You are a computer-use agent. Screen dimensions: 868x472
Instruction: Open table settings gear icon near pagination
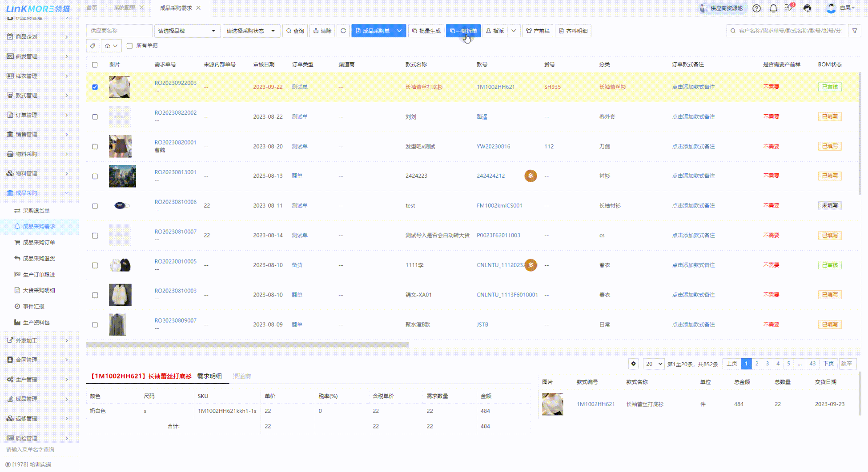634,364
